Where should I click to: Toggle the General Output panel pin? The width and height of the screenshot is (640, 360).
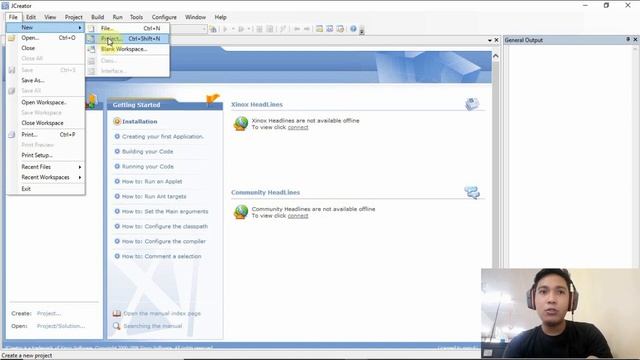[628, 39]
